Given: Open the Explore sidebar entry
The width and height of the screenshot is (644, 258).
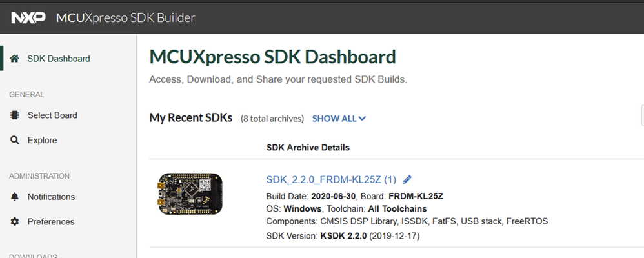Looking at the screenshot, I should (42, 140).
